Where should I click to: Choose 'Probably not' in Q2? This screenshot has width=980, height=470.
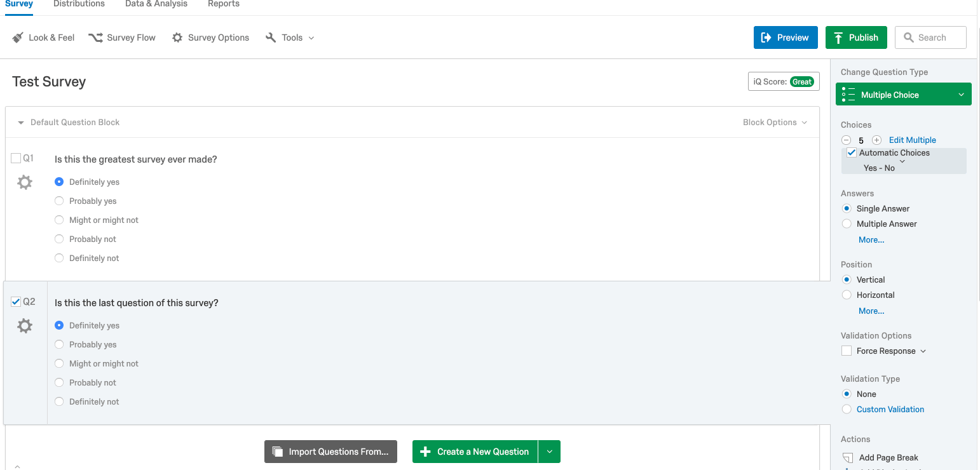click(59, 382)
